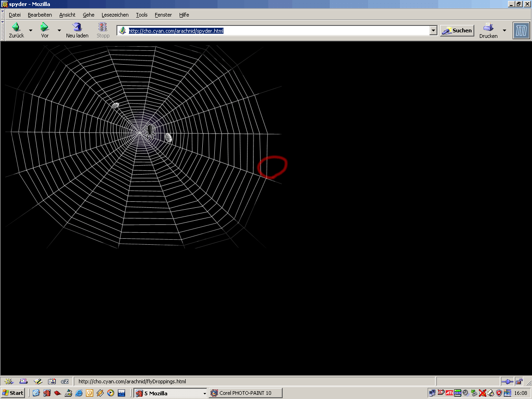This screenshot has width=532, height=399.
Task: Expand the Zurück history dropdown arrow
Action: [x=30, y=30]
